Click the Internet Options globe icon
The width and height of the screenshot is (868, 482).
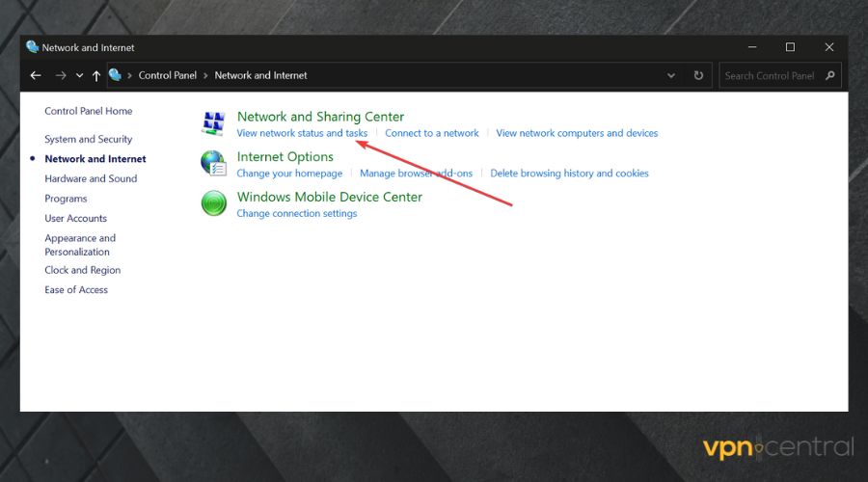point(213,163)
